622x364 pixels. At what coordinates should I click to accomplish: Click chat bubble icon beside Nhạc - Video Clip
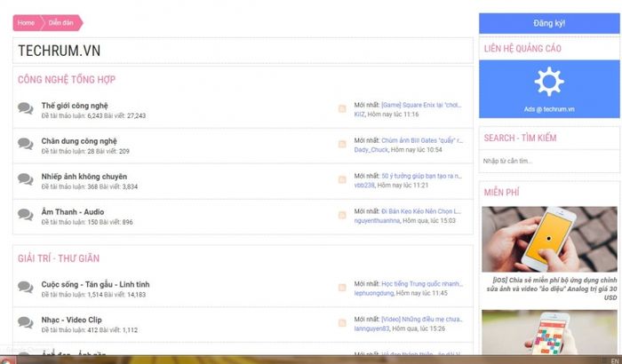(26, 322)
